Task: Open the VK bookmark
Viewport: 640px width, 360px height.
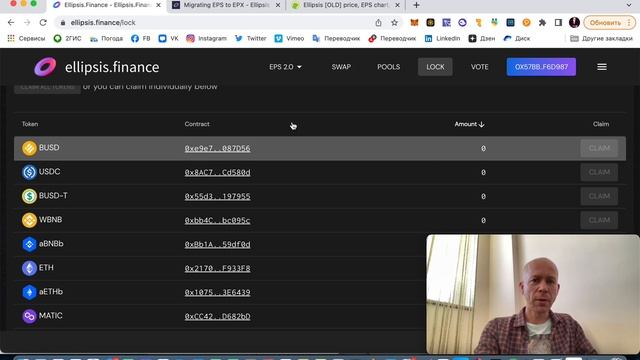Action: [168, 38]
